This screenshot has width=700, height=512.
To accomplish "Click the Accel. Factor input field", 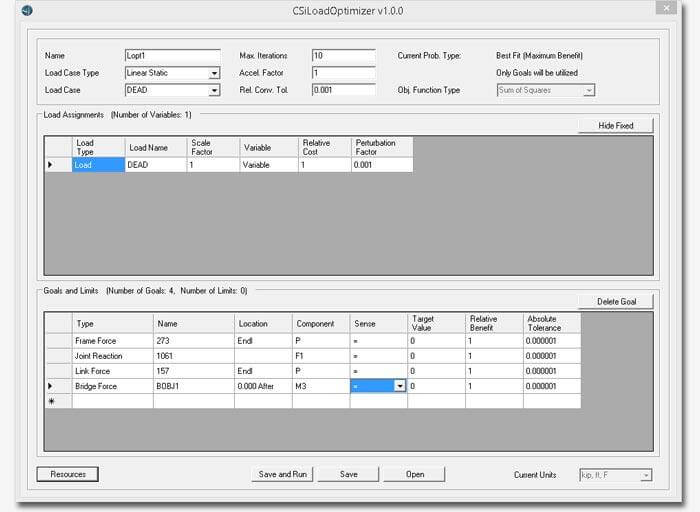I will (x=343, y=73).
